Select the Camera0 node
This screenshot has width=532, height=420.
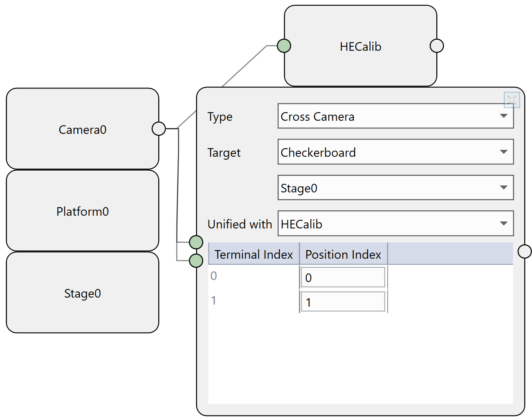click(x=82, y=129)
